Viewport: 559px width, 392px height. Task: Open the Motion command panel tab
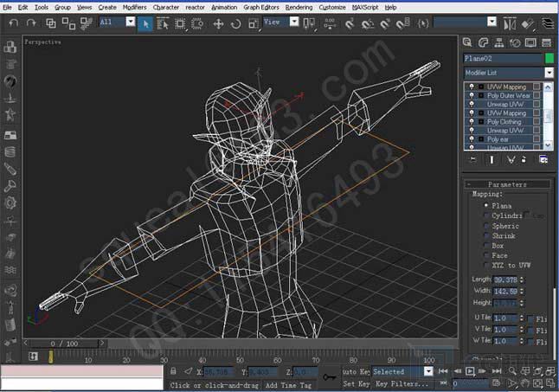click(x=515, y=42)
